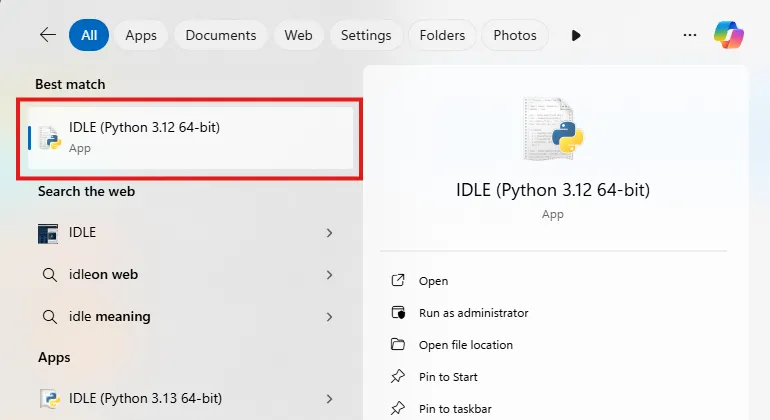Click the IDLE web result icon
This screenshot has width=770, height=420.
click(48, 233)
